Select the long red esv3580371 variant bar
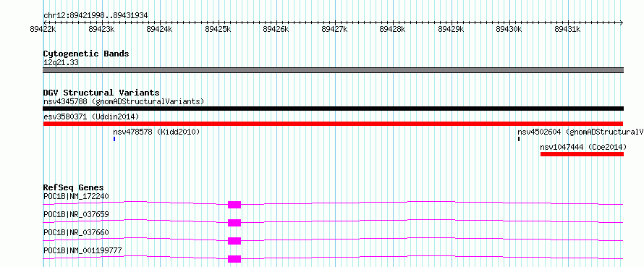The image size is (644, 267). click(333, 124)
